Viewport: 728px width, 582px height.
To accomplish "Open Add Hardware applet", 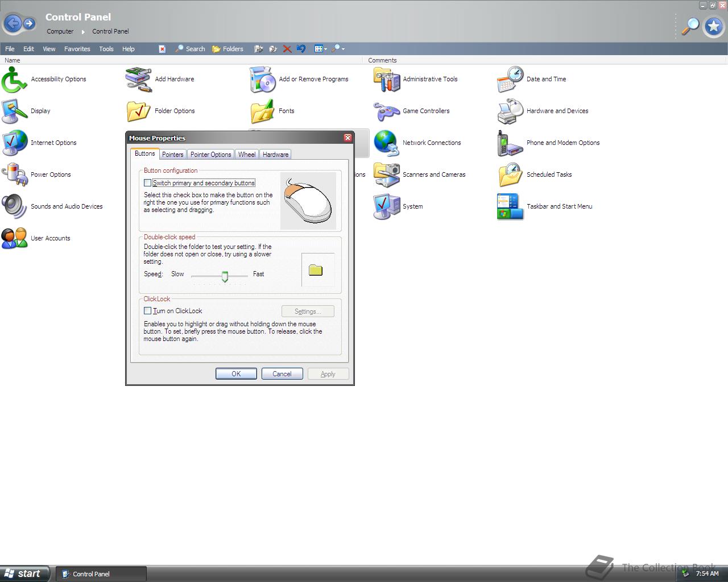I will 160,80.
